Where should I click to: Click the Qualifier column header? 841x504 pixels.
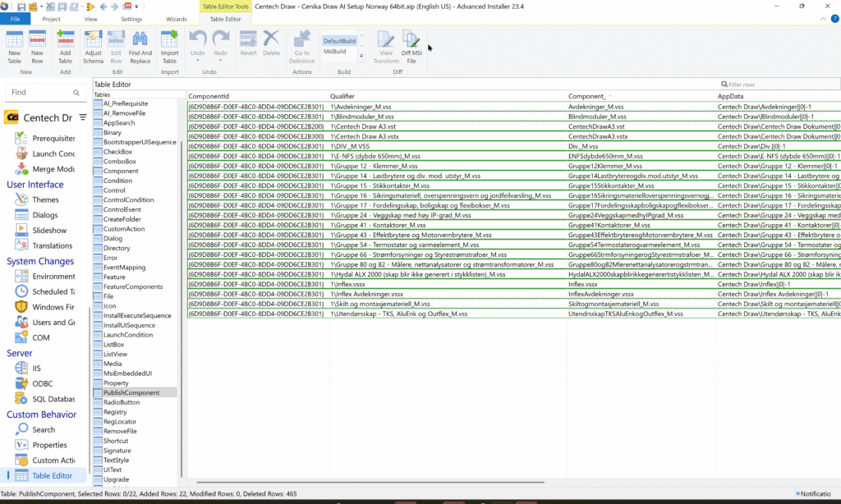[342, 96]
